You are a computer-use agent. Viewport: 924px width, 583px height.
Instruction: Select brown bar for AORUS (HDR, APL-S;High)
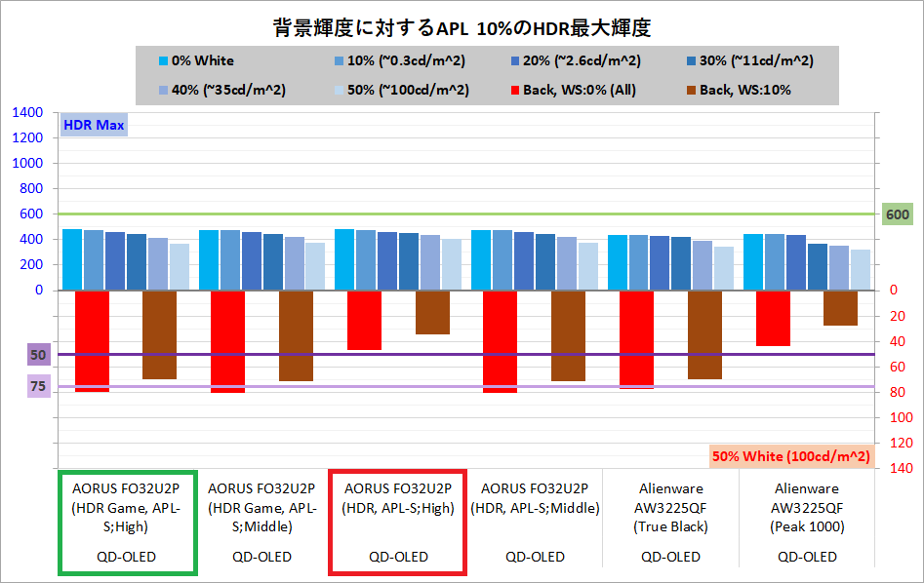[x=432, y=313]
